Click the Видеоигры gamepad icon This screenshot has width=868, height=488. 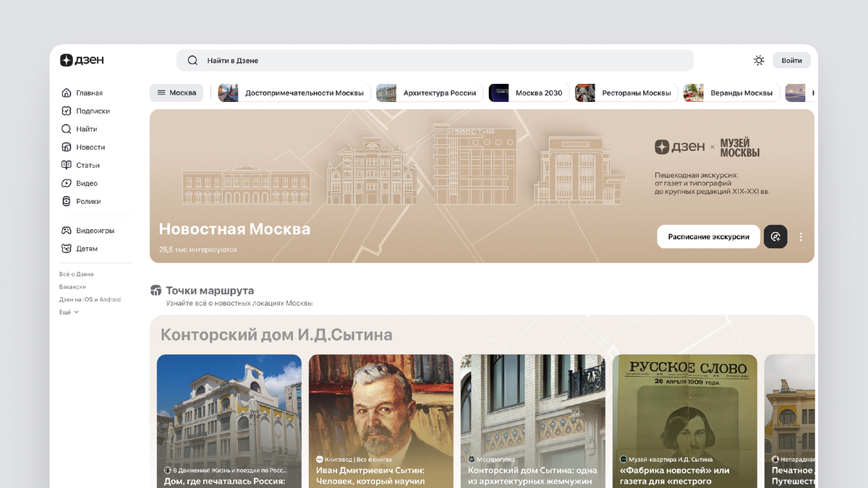[x=66, y=230]
